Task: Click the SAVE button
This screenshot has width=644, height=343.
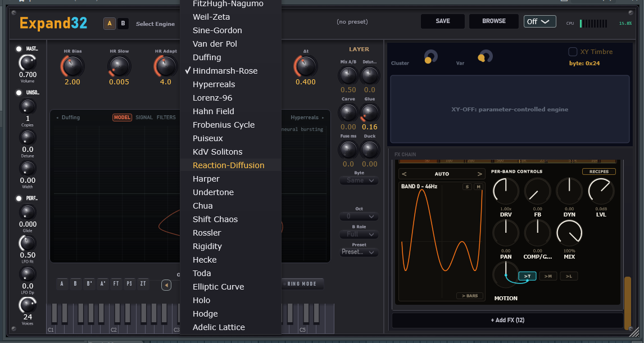Action: coord(443,21)
